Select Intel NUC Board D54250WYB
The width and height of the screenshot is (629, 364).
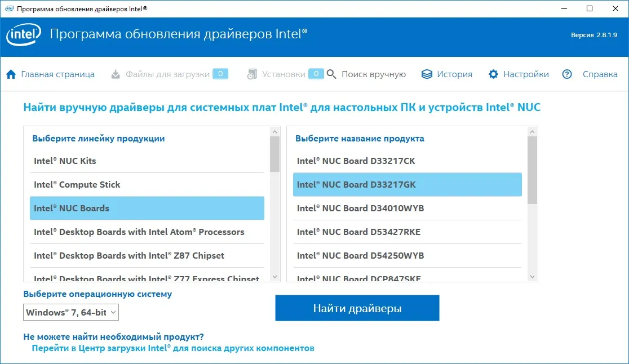click(x=407, y=255)
